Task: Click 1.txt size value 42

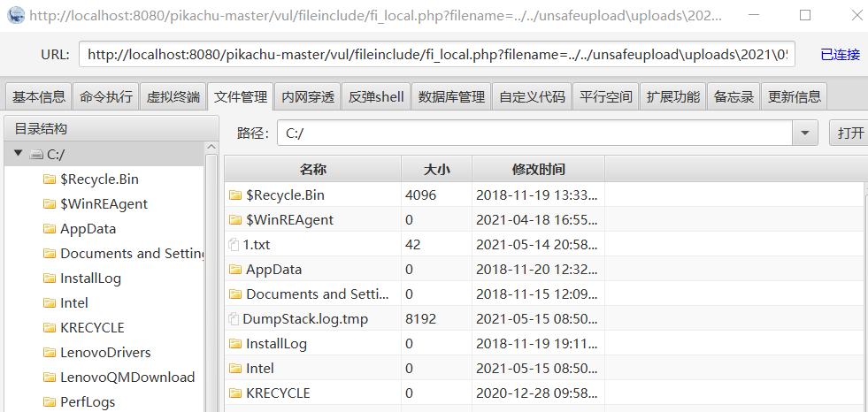Action: (x=413, y=244)
